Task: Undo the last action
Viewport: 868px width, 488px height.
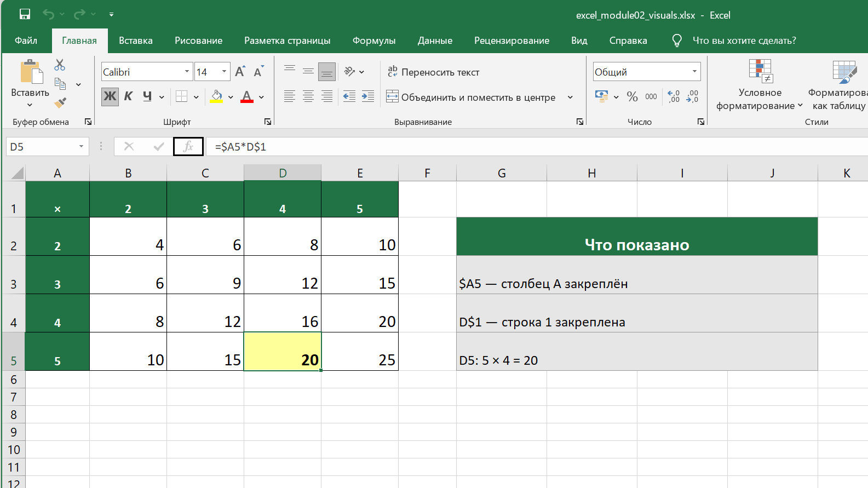Action: point(49,15)
